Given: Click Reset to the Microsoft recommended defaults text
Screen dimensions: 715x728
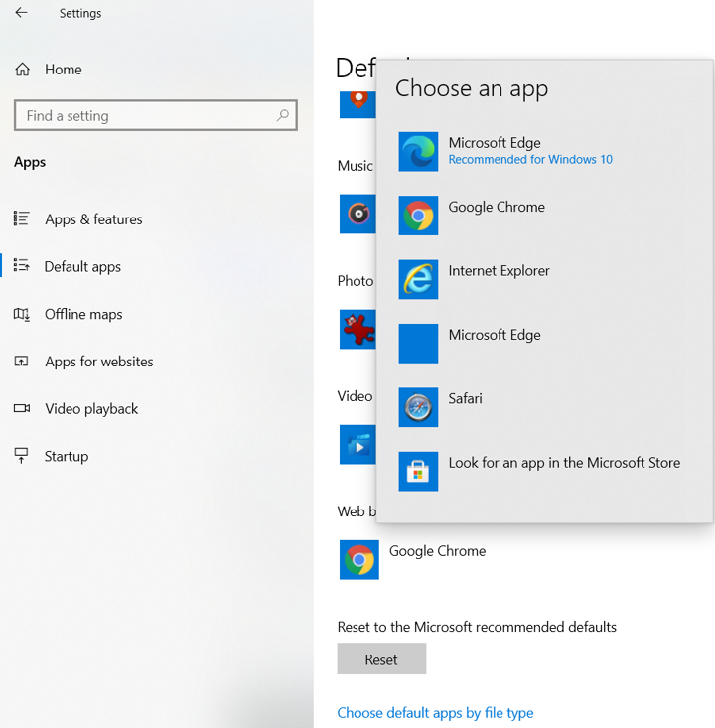Looking at the screenshot, I should point(477,627).
